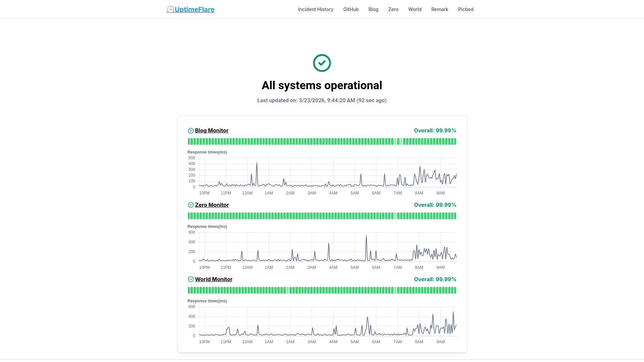This screenshot has width=644, height=362.
Task: Click the large green operational checkmark icon
Action: click(x=322, y=63)
